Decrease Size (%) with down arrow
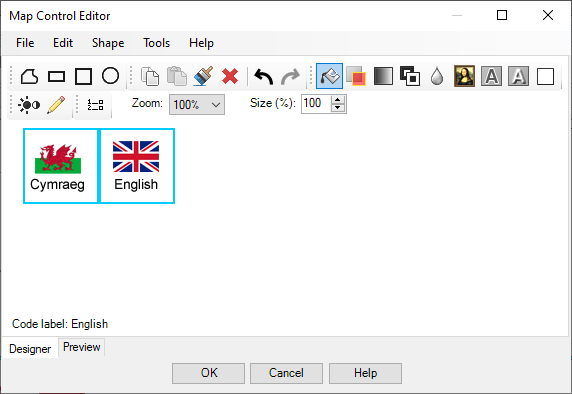Image resolution: width=572 pixels, height=394 pixels. (338, 108)
